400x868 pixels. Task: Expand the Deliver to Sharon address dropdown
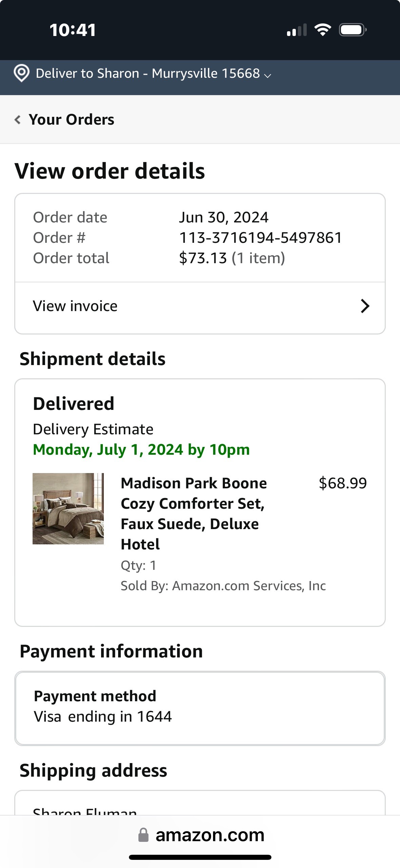(153, 73)
